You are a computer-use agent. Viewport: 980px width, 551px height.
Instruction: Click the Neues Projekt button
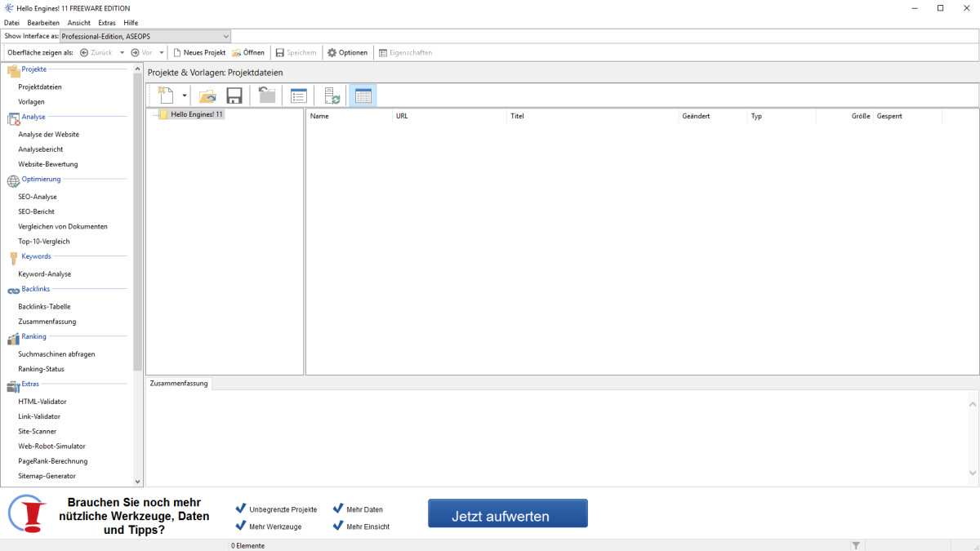(198, 52)
